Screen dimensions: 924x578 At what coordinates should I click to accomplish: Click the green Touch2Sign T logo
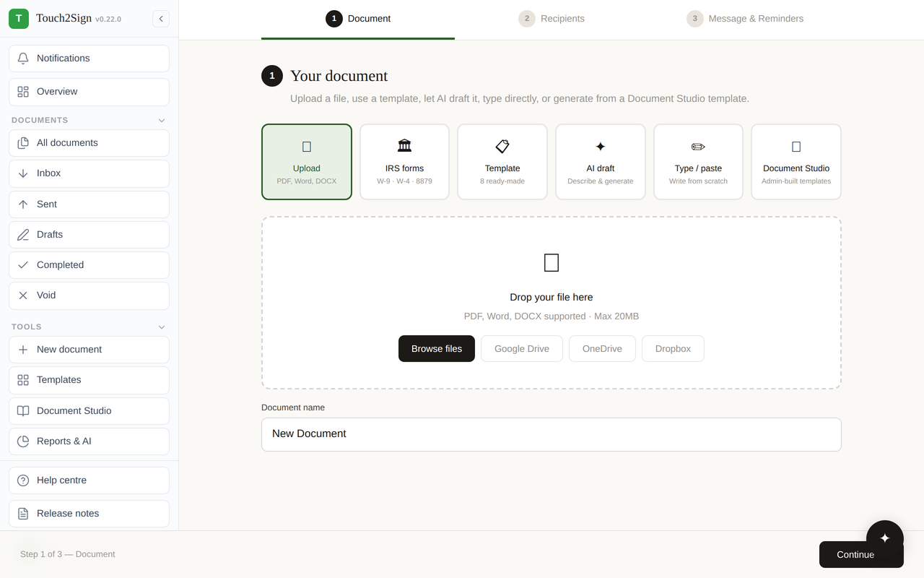click(x=19, y=19)
